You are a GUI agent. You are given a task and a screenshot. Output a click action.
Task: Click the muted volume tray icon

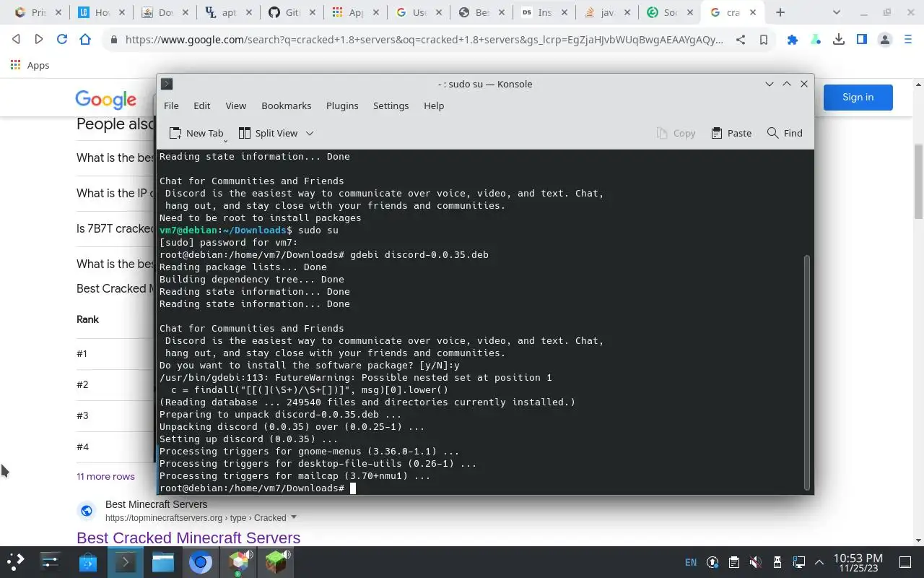point(755,562)
